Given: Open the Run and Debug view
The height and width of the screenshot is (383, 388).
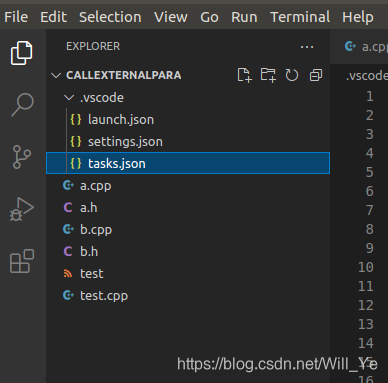Looking at the screenshot, I should click(22, 209).
